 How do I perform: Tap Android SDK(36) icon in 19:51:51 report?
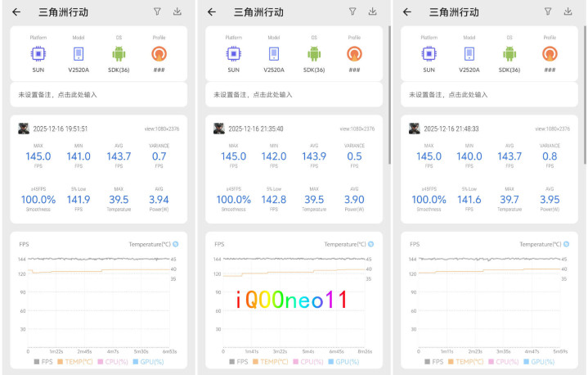119,54
